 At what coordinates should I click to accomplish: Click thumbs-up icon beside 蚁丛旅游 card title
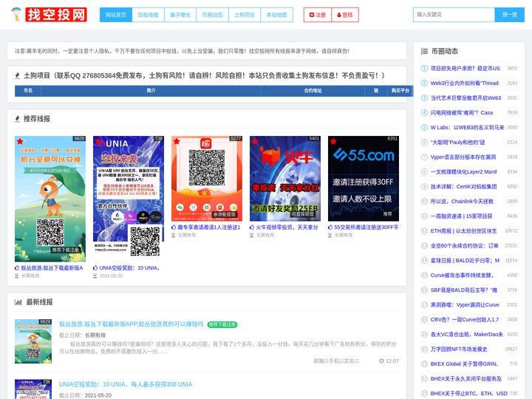pos(17,267)
